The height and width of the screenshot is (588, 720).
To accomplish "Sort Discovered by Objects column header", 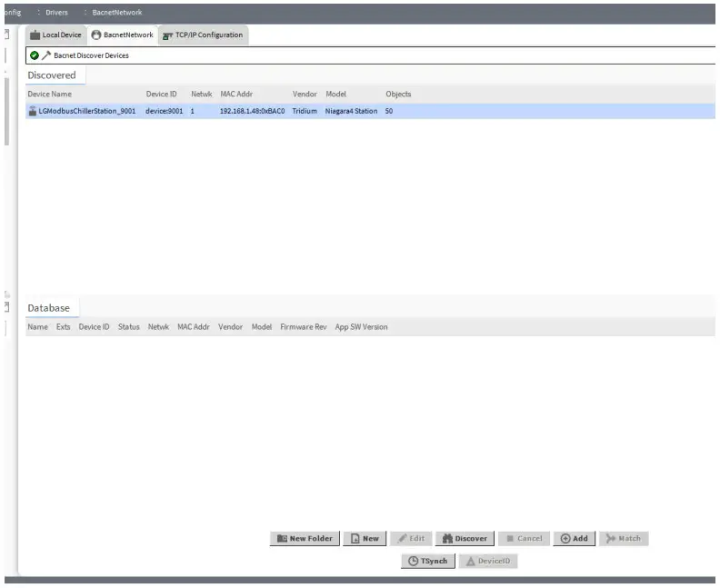I will pos(398,95).
